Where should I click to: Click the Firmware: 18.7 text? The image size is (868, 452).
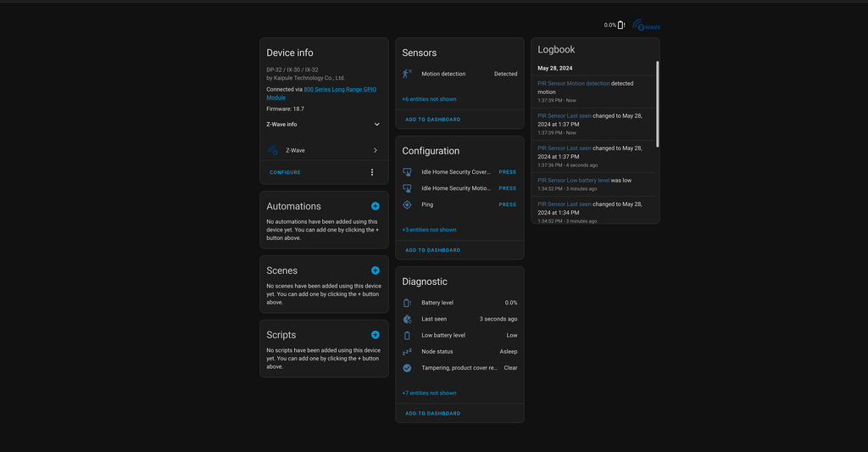point(285,109)
